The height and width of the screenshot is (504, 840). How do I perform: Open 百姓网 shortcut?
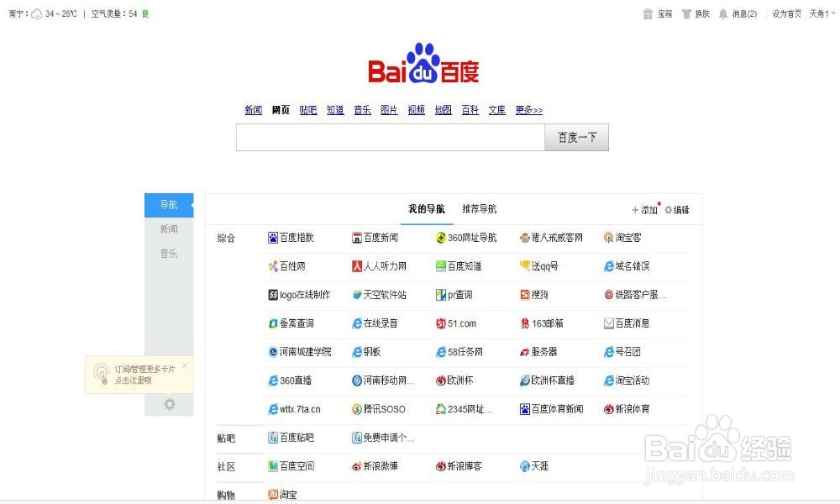[286, 266]
